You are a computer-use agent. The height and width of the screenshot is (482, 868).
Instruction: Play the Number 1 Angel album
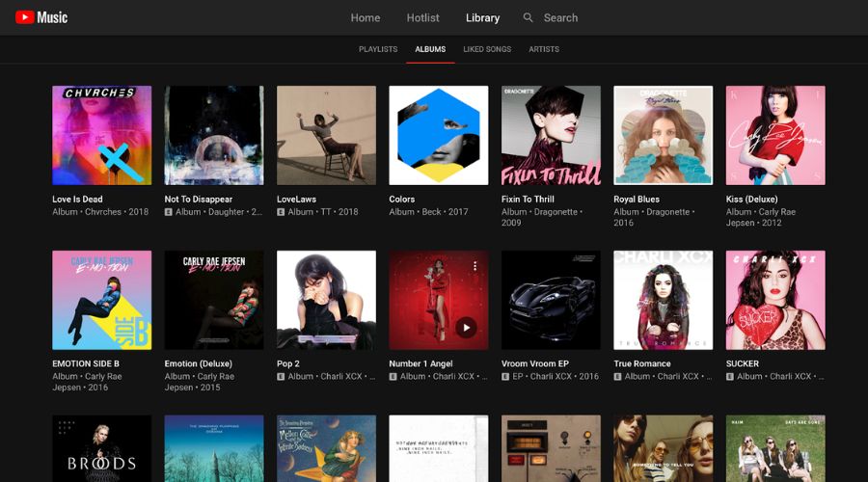[466, 328]
